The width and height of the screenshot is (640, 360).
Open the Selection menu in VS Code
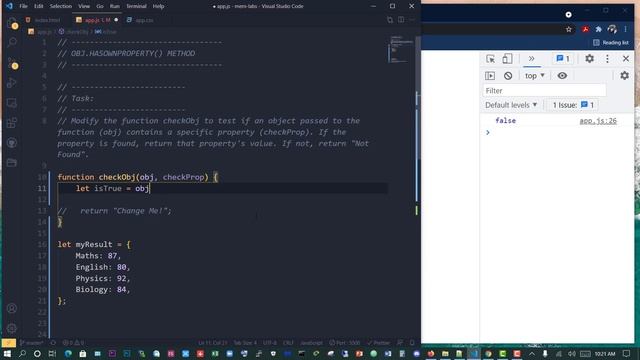point(61,6)
